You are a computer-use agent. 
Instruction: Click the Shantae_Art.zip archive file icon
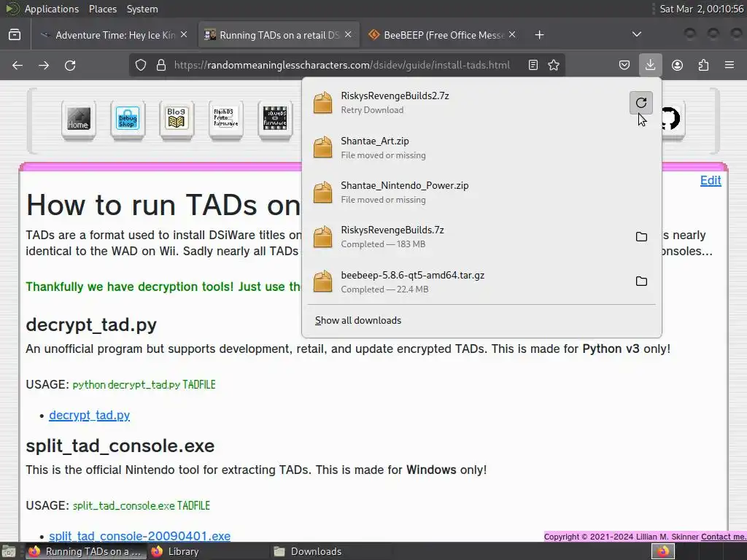coord(322,147)
